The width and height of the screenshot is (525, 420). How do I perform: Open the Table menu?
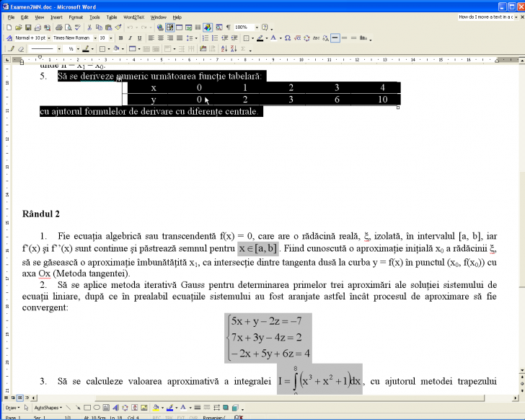pos(112,17)
